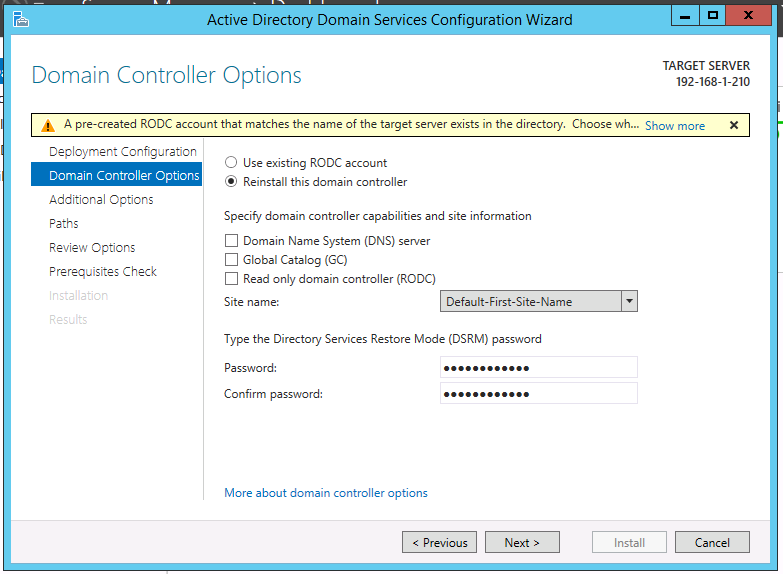Go to Paths step
783x574 pixels.
coord(63,223)
